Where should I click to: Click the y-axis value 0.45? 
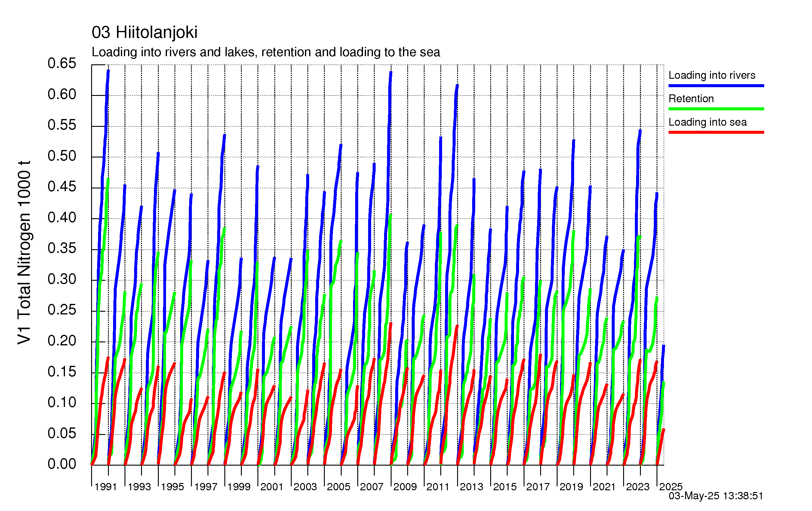coord(62,187)
